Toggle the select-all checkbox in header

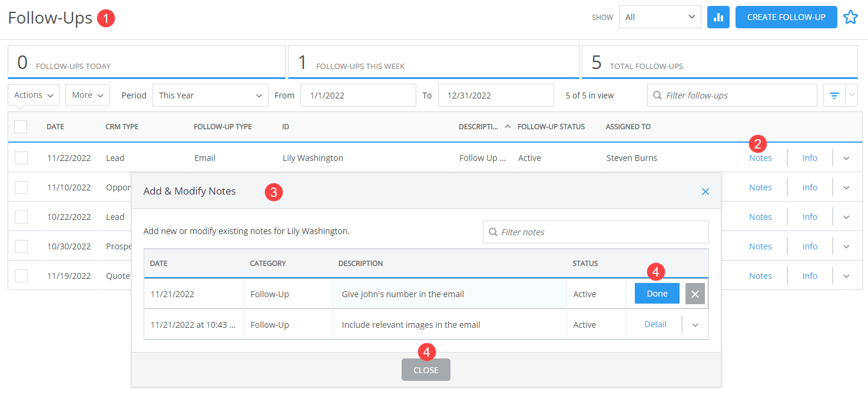21,127
